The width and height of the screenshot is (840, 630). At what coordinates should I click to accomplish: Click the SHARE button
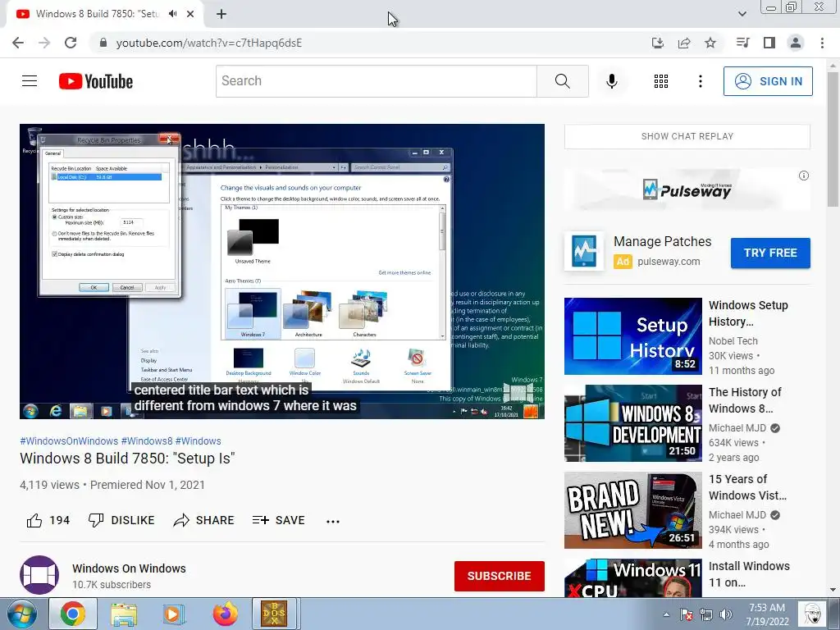tap(204, 520)
